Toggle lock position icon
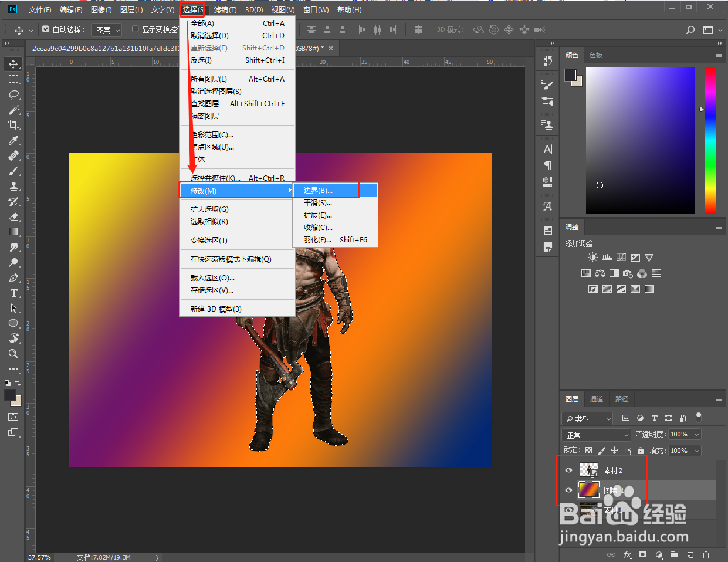The height and width of the screenshot is (562, 728). pos(614,451)
